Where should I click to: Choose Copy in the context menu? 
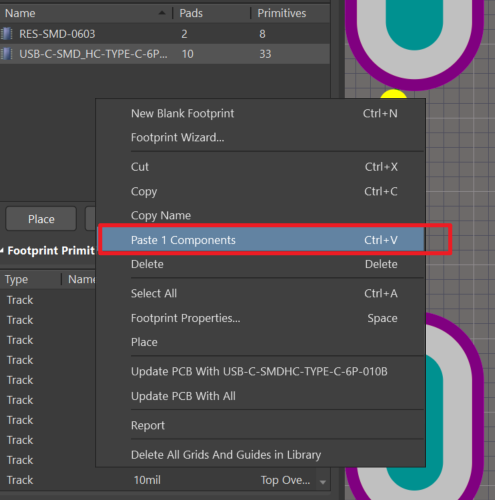[260, 191]
